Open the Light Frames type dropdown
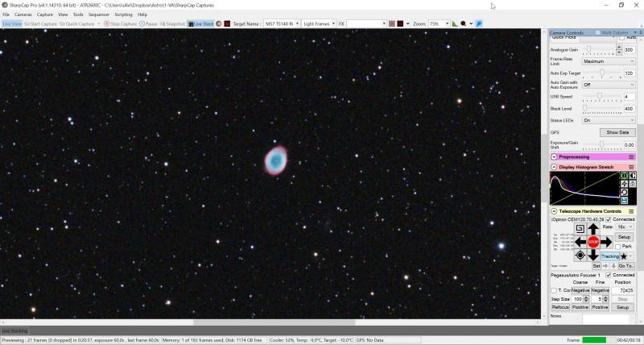The image size is (644, 345). coord(319,24)
